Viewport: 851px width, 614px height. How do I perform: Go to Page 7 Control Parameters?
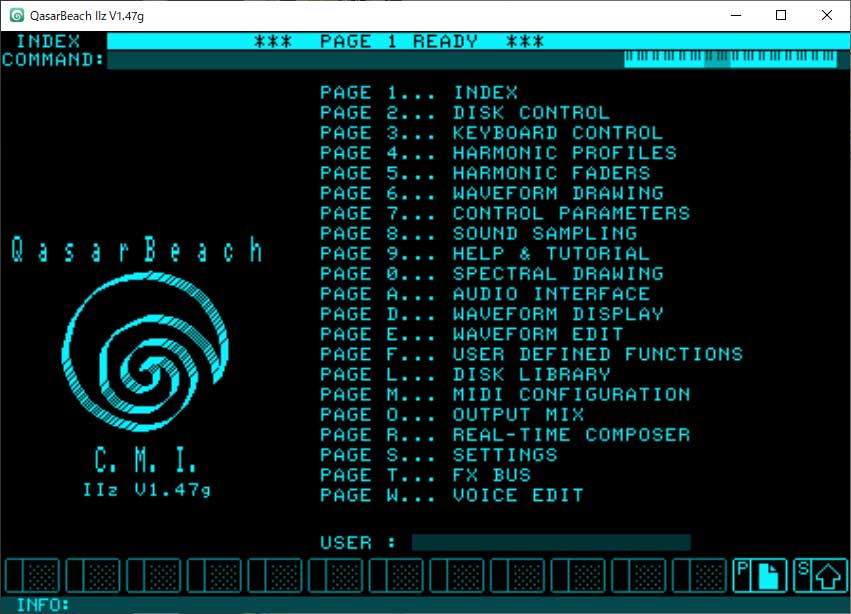[x=505, y=213]
